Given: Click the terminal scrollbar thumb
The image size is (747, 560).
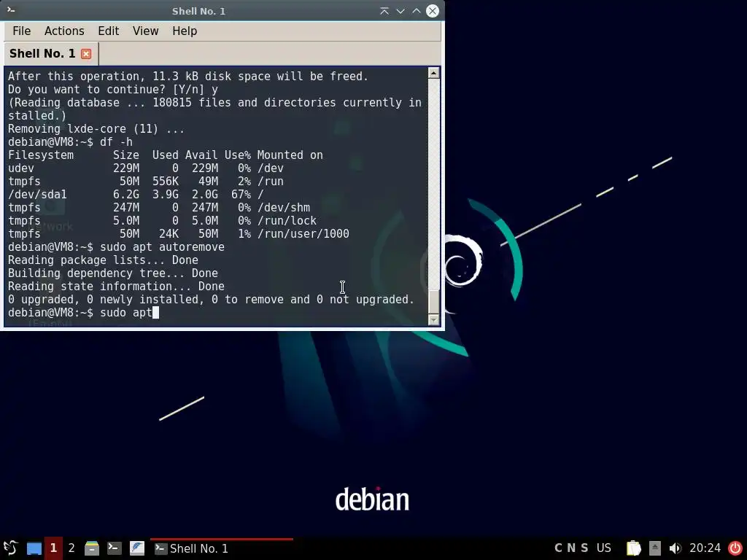Looking at the screenshot, I should click(433, 301).
